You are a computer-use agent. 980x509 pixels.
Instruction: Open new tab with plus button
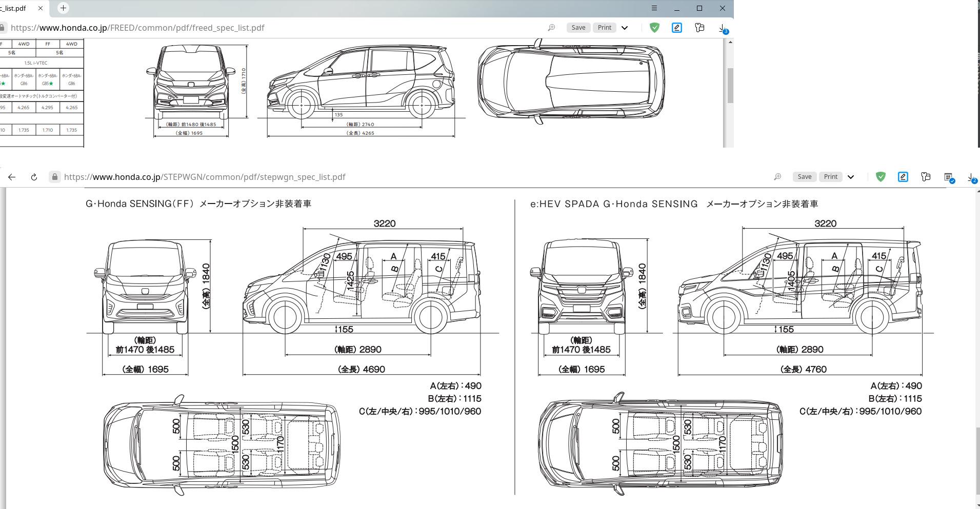pyautogui.click(x=63, y=8)
